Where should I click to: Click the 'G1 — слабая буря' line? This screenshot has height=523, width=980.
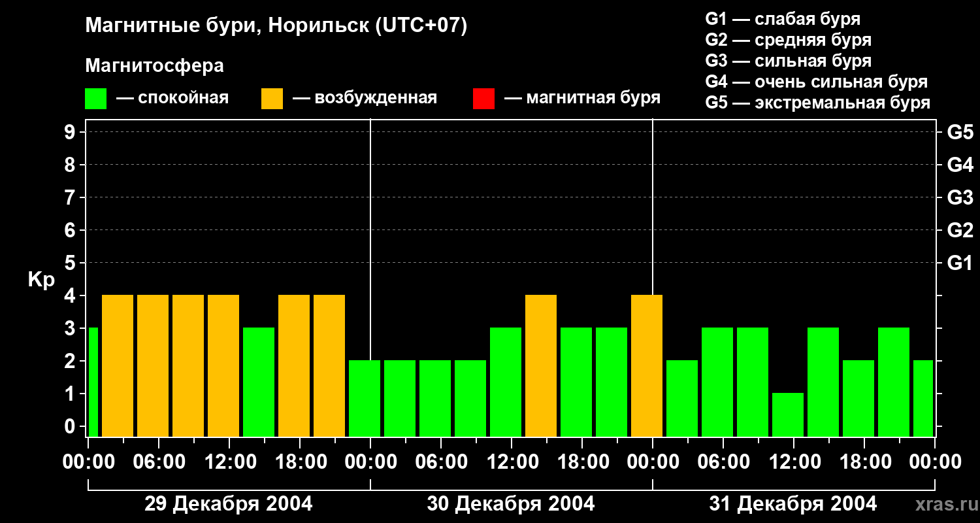[783, 19]
